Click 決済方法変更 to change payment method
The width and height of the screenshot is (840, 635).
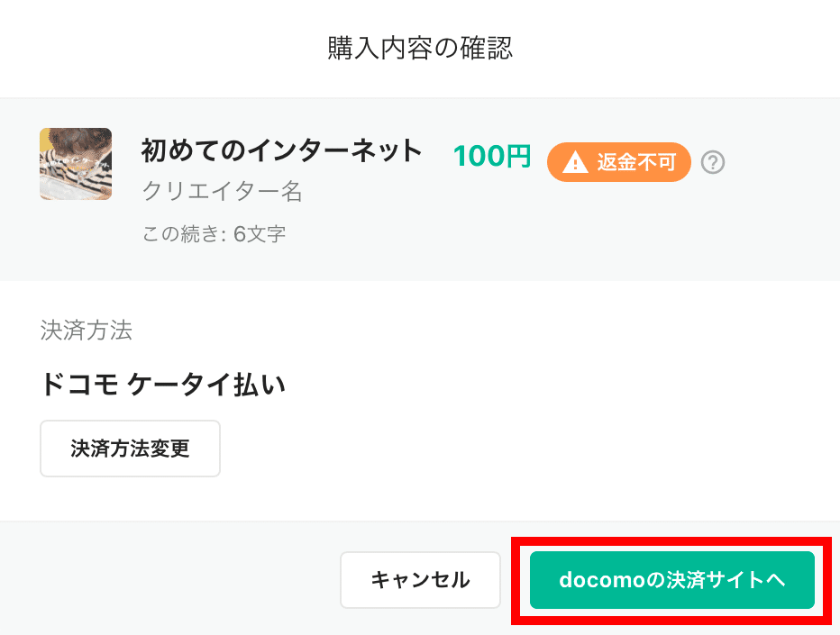pyautogui.click(x=130, y=449)
